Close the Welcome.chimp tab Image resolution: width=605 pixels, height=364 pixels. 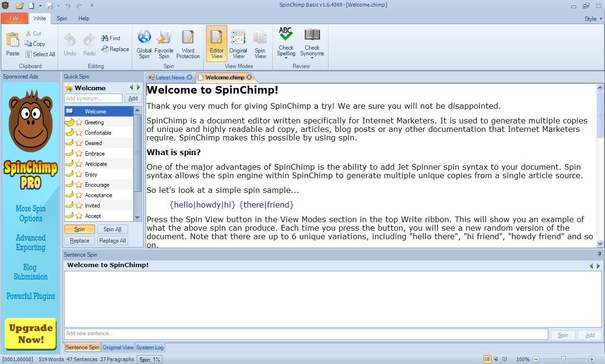[x=249, y=78]
